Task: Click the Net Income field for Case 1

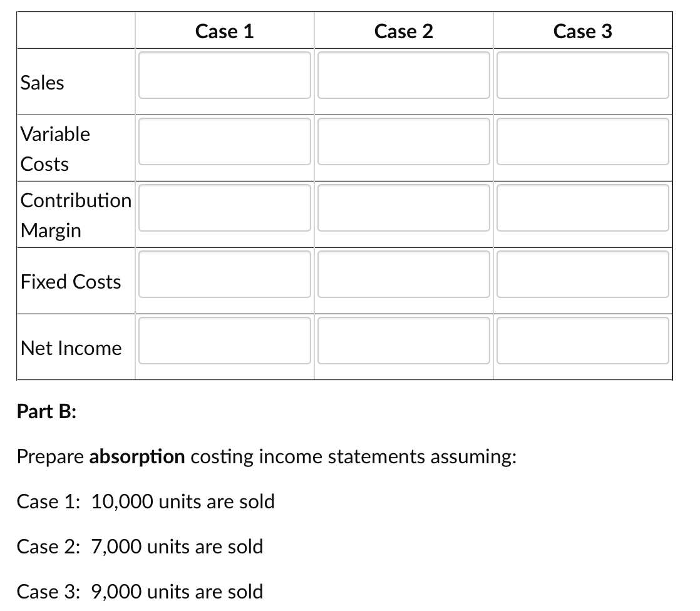Action: [225, 341]
